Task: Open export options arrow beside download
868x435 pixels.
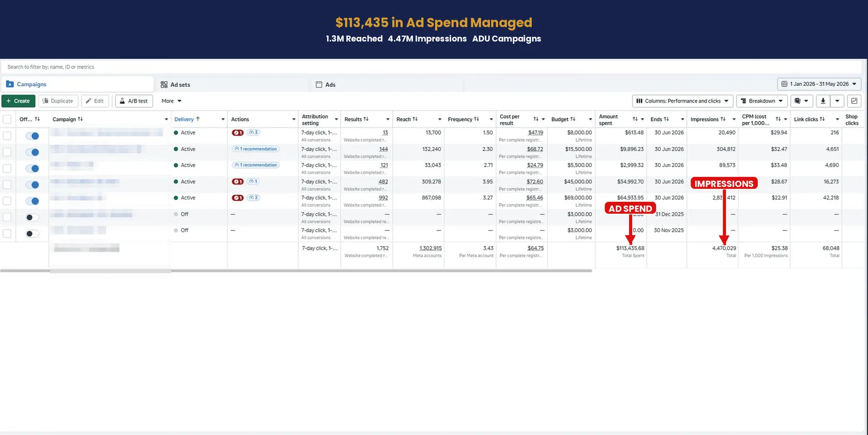Action: point(838,101)
